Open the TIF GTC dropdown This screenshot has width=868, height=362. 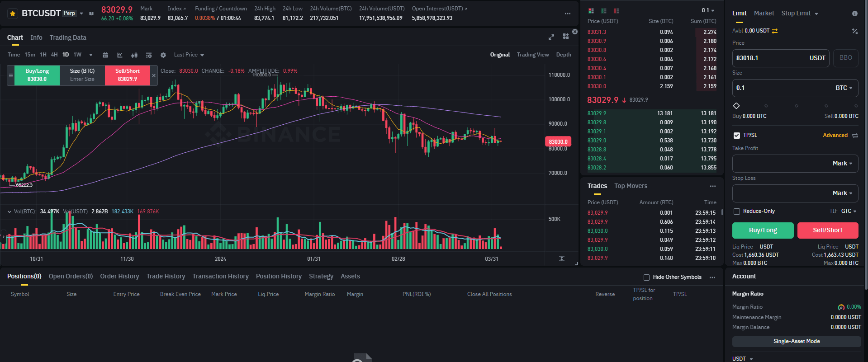click(x=849, y=212)
